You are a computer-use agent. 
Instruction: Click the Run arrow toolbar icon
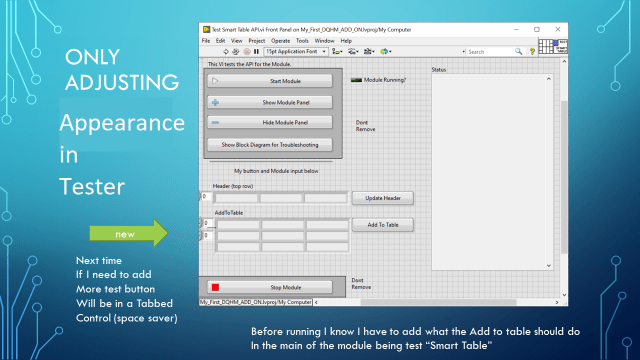click(226, 51)
